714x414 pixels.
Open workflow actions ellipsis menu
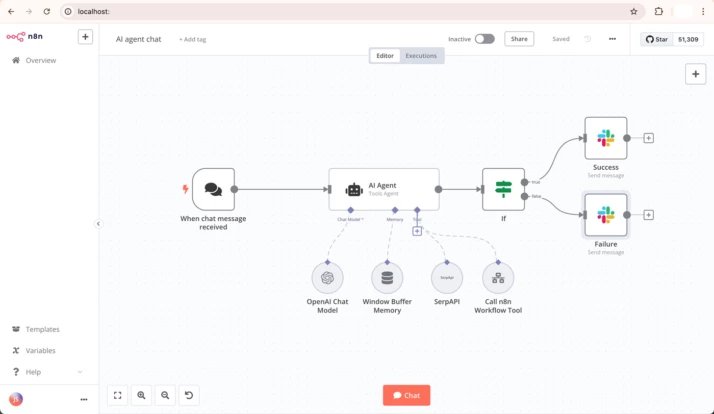(612, 39)
